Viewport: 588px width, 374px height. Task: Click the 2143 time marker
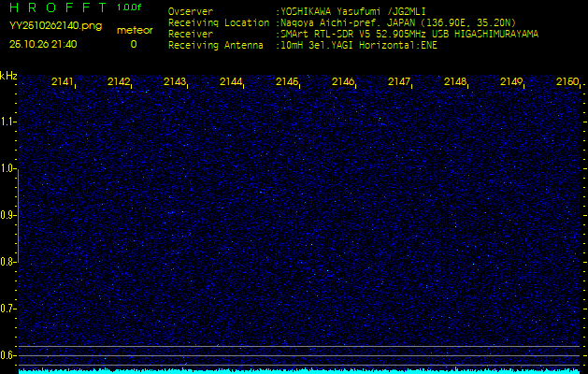pyautogui.click(x=175, y=82)
